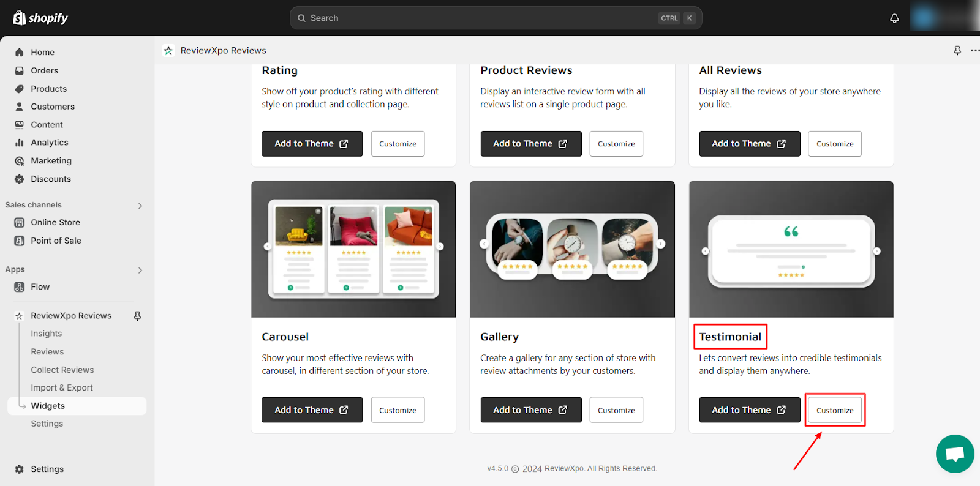Click the Flow app icon

tap(19, 287)
